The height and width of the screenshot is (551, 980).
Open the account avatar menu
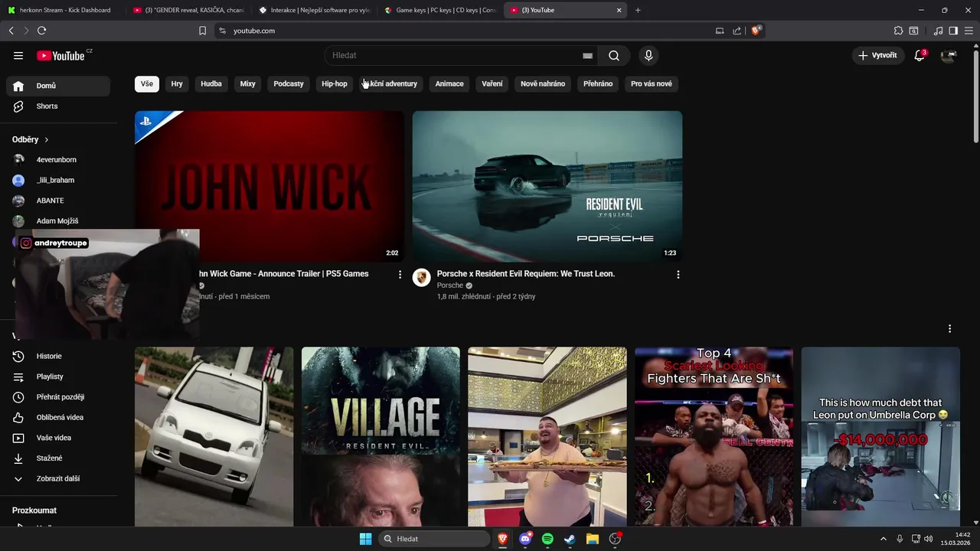(x=949, y=55)
